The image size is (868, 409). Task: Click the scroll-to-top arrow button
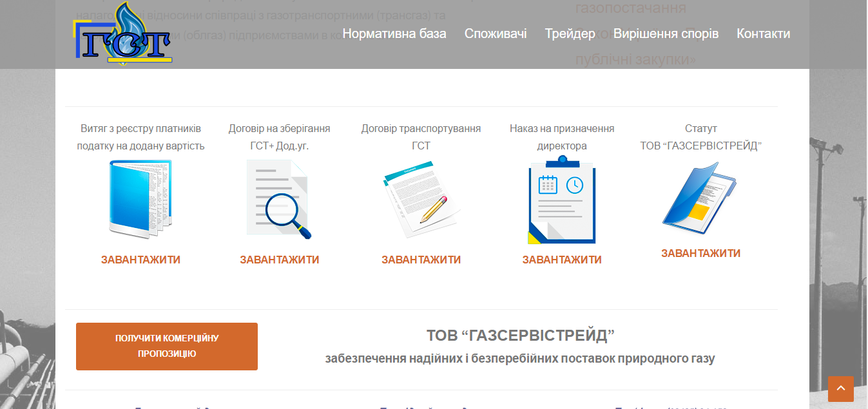pos(841,389)
